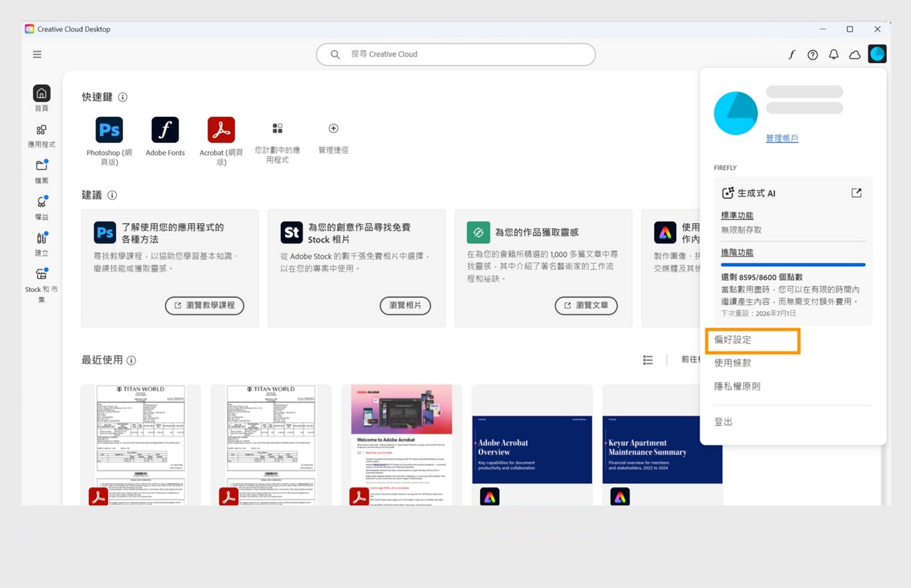This screenshot has width=911, height=588.
Task: Open Adobe Fonts shortcut icon
Action: (165, 130)
